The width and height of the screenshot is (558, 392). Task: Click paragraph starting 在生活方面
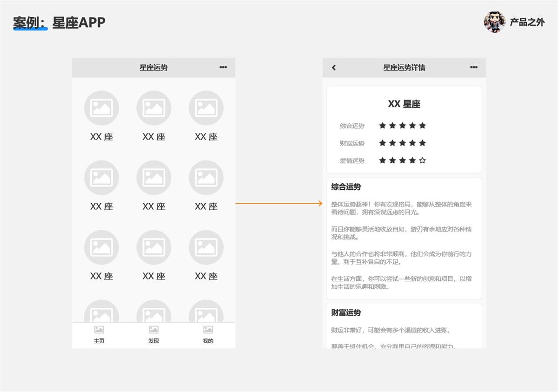402,283
